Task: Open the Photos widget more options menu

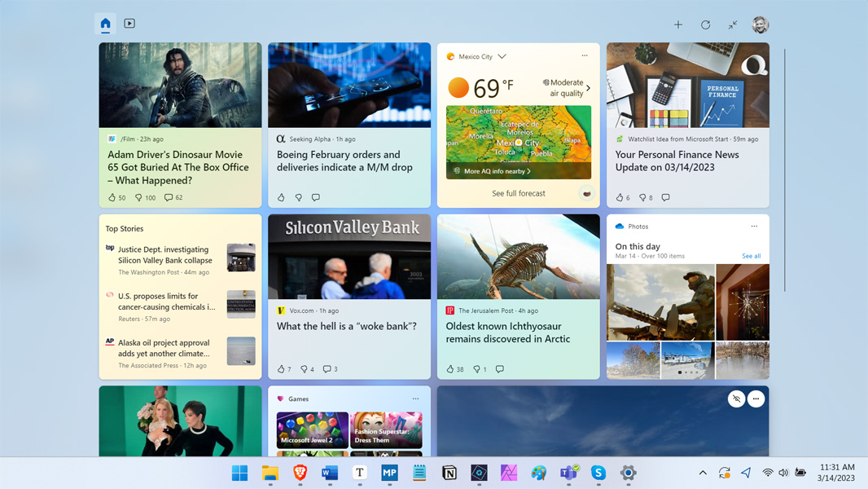Action: 754,227
